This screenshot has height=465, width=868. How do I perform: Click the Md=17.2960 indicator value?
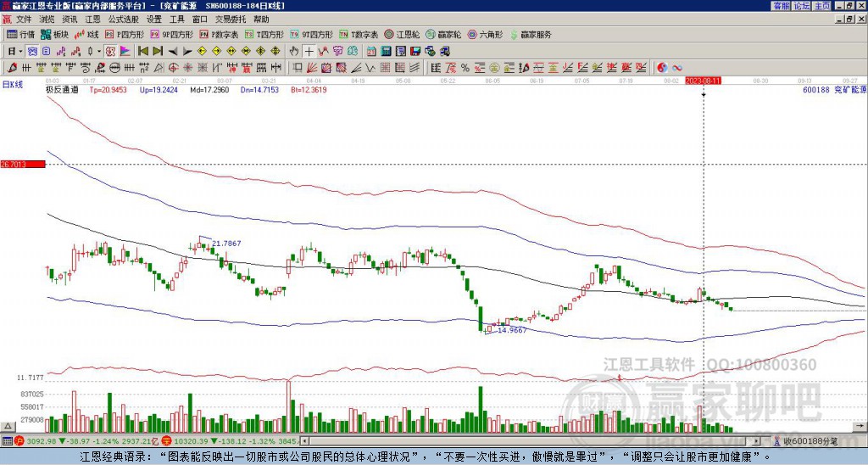point(209,89)
